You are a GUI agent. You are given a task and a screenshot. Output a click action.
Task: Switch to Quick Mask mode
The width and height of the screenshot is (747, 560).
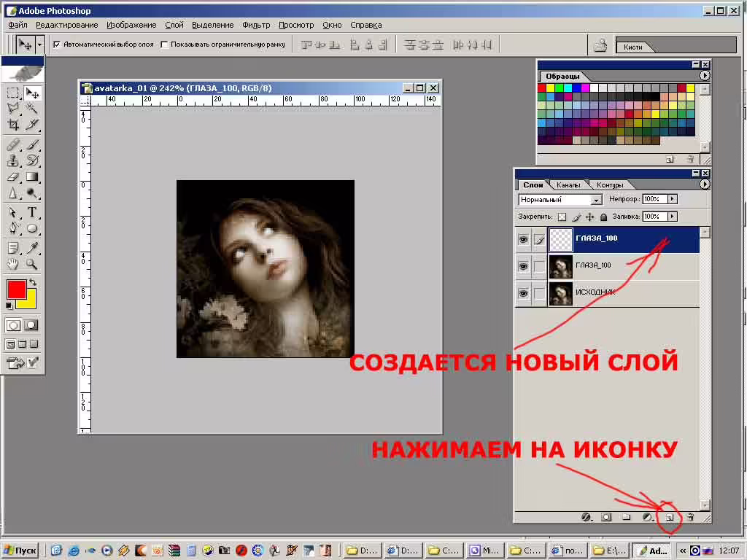click(x=31, y=325)
